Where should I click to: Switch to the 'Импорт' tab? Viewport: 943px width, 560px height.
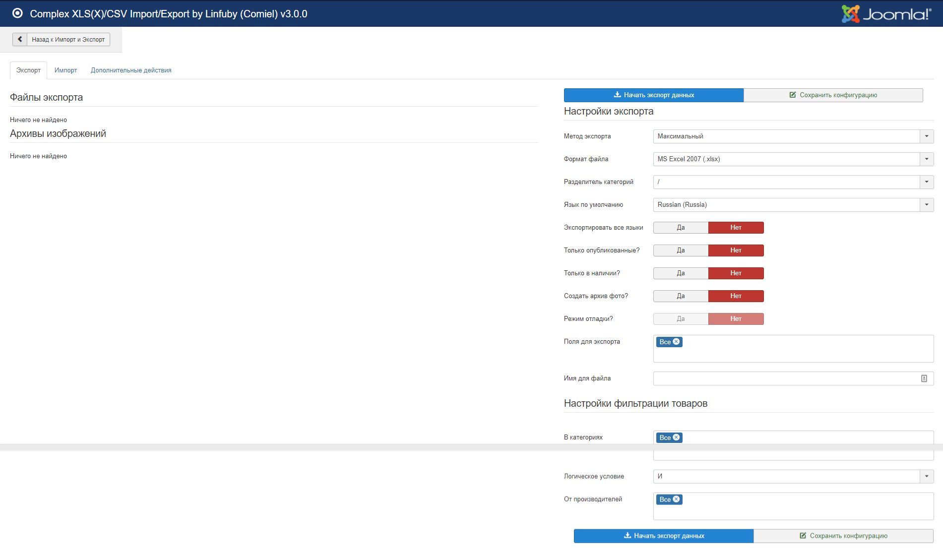pyautogui.click(x=65, y=70)
